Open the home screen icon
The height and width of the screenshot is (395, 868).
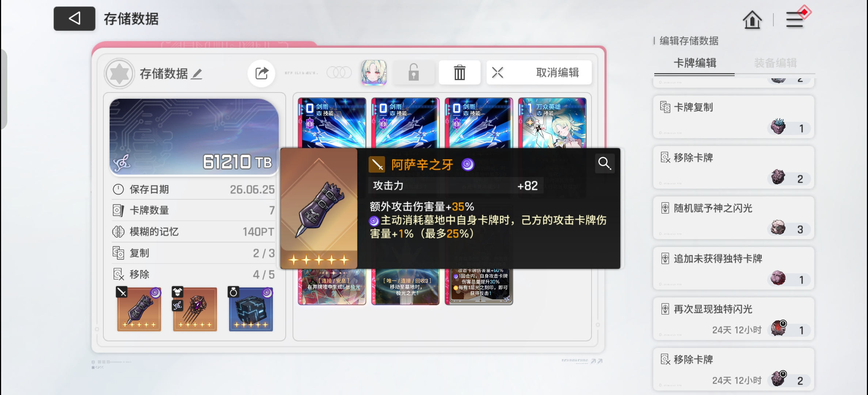752,20
